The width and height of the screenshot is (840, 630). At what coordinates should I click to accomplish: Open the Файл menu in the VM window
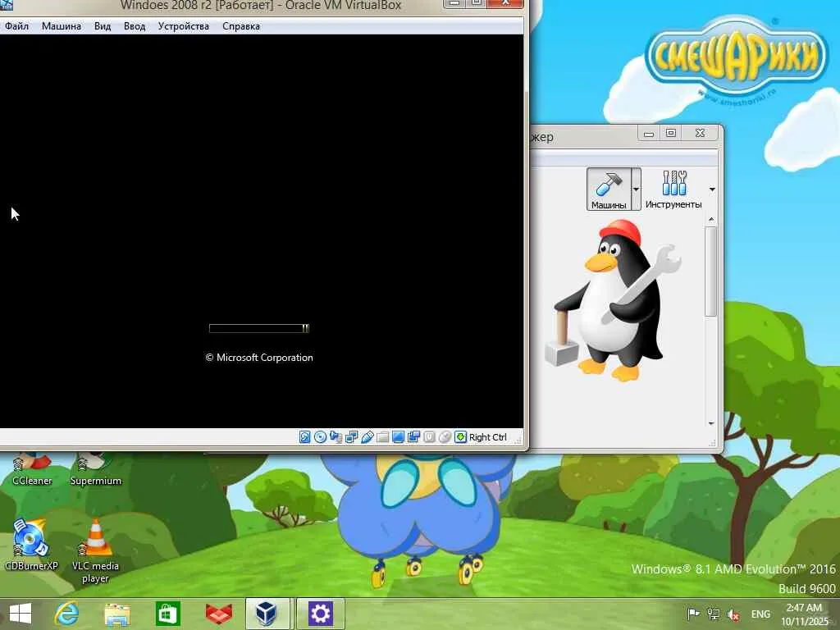click(16, 26)
